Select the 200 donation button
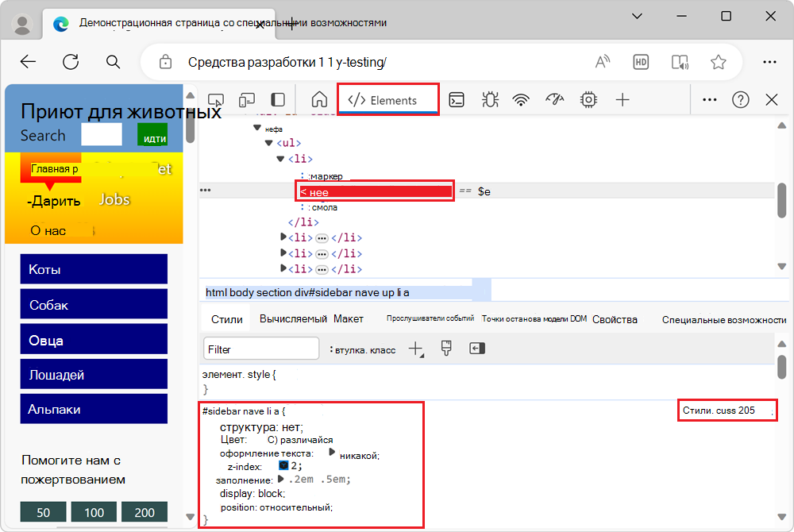Image resolution: width=794 pixels, height=532 pixels. 145,512
